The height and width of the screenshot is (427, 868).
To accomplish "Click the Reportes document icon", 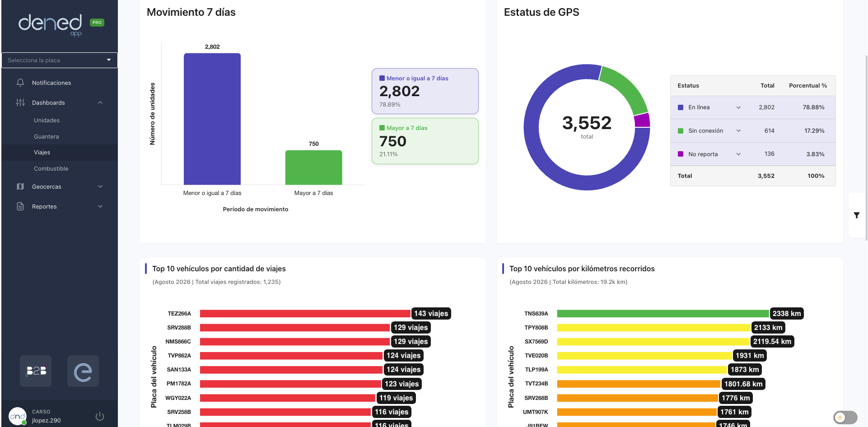I will tap(20, 206).
